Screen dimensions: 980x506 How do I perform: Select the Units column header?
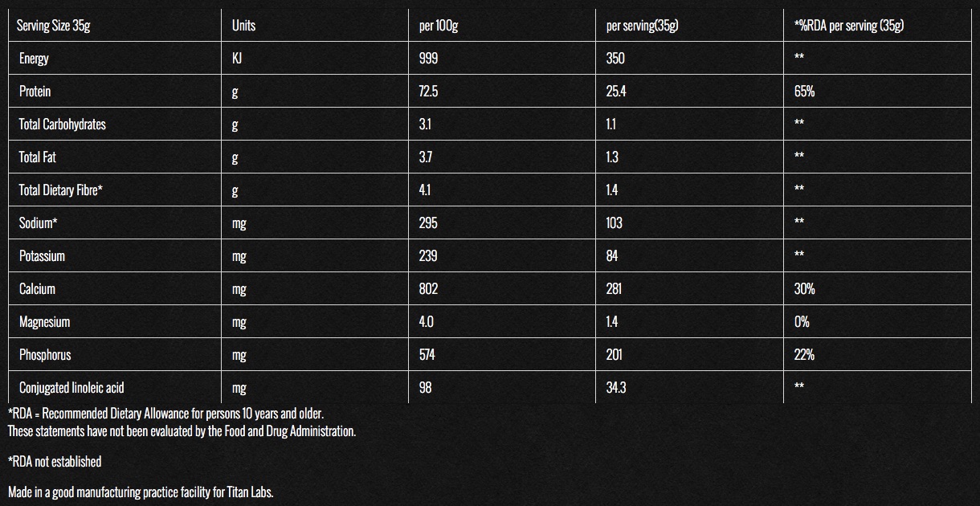(x=243, y=26)
